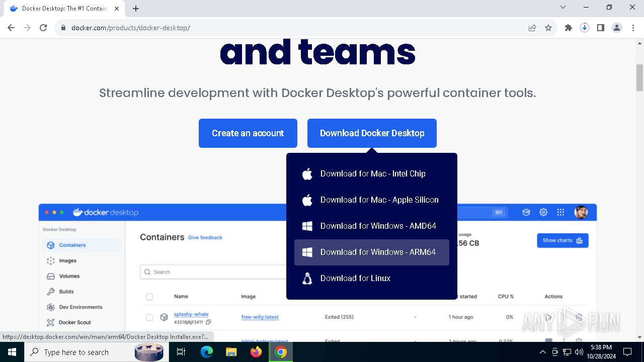Viewport: 644px width, 362px height.
Task: Open the notification center icon
Action: [x=627, y=352]
